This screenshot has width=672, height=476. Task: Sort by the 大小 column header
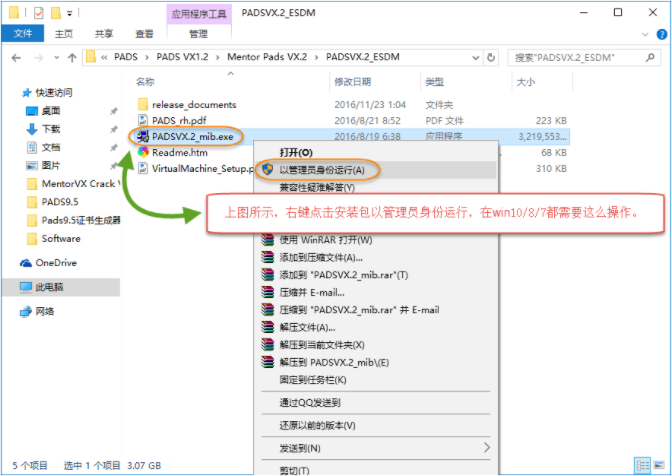tap(525, 82)
